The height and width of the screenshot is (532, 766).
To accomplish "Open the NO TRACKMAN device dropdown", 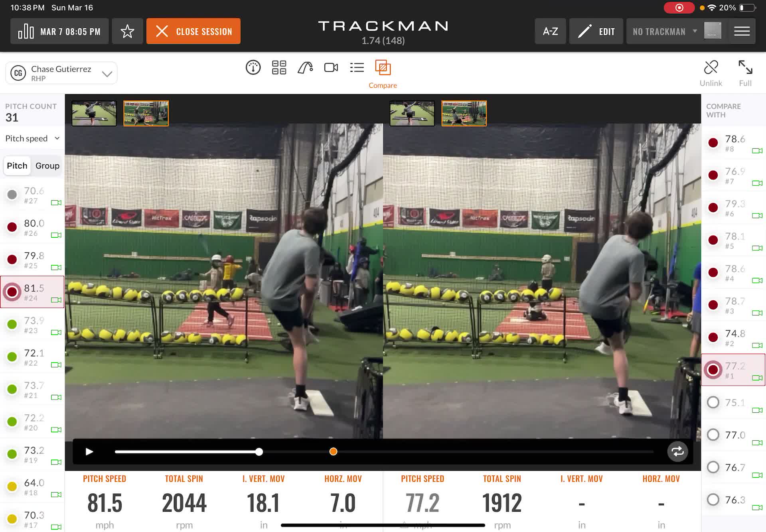I will click(x=665, y=31).
